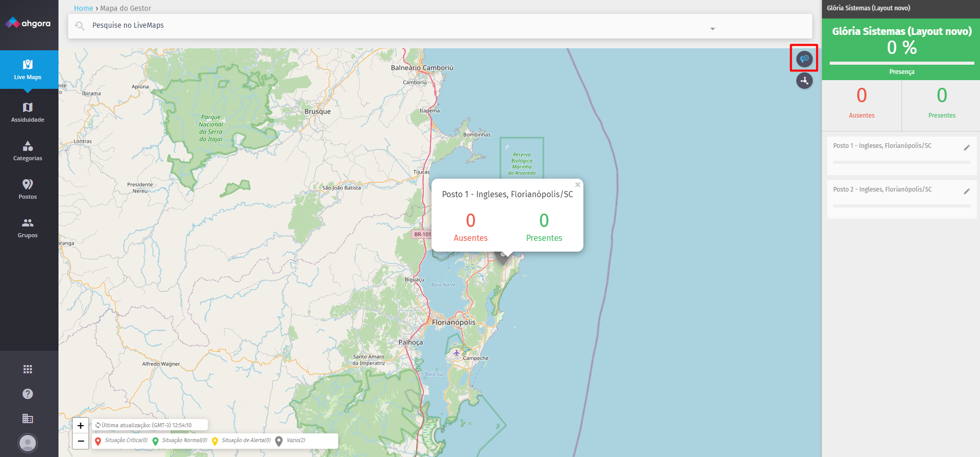The image size is (980, 457).
Task: Click the company building icon
Action: pos(28,418)
